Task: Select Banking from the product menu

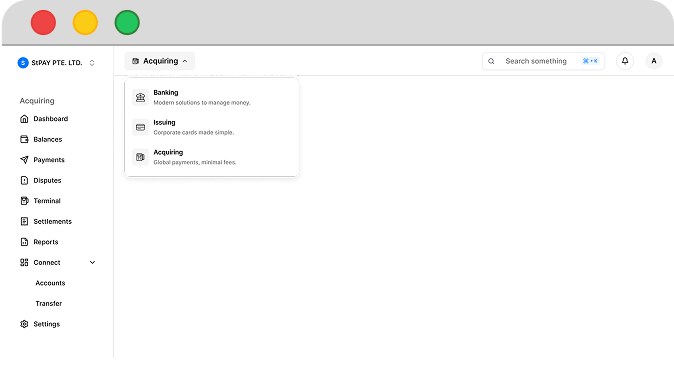Action: (x=212, y=97)
